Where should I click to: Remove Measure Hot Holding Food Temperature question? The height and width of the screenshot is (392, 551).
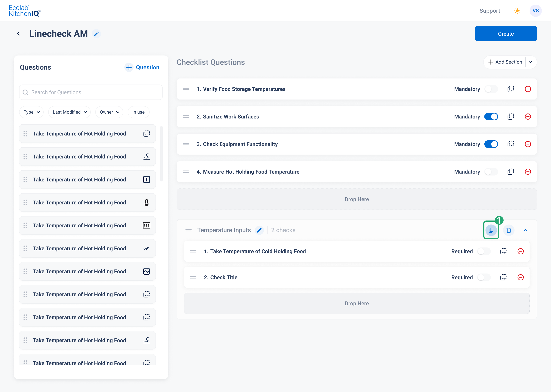coord(528,172)
